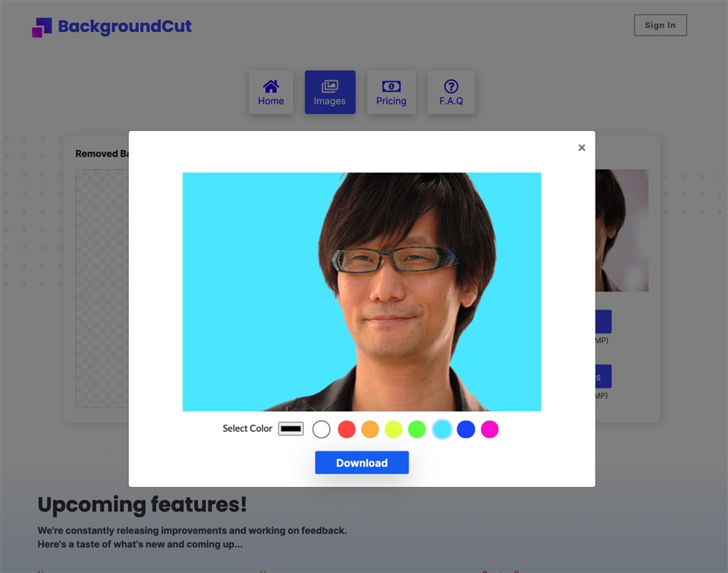
Task: Apply the green background color
Action: (417, 429)
